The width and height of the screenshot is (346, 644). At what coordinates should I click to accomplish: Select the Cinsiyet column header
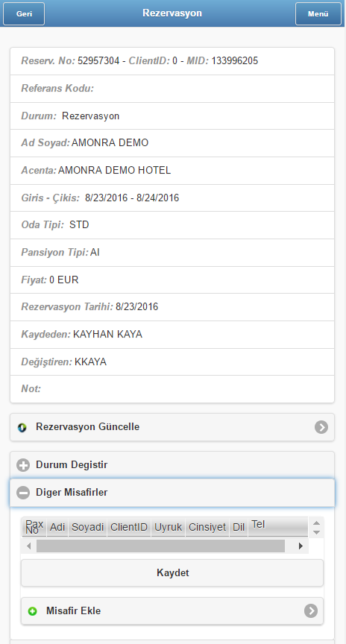(207, 527)
